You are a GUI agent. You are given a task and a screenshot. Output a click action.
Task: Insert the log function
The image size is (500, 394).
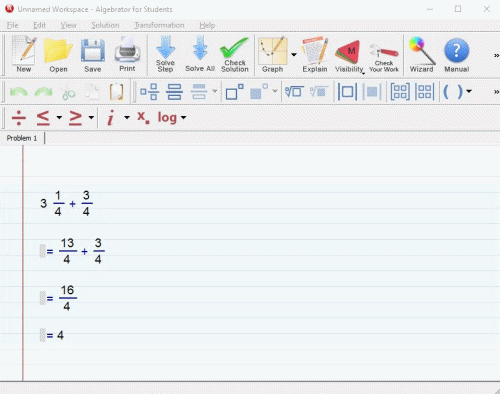click(x=167, y=118)
